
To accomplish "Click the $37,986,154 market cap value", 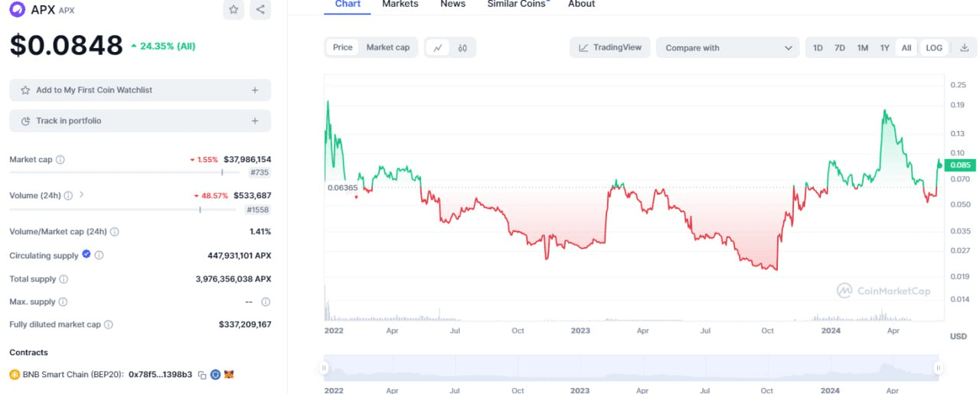I will coord(247,160).
